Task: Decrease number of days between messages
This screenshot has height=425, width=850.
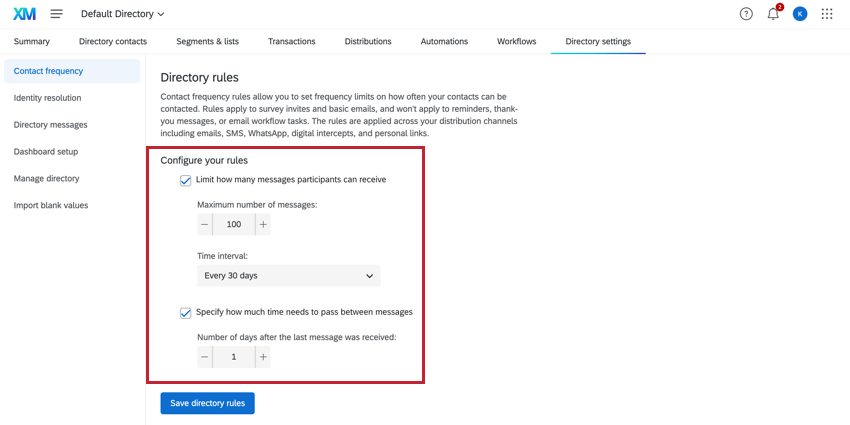Action: point(205,357)
